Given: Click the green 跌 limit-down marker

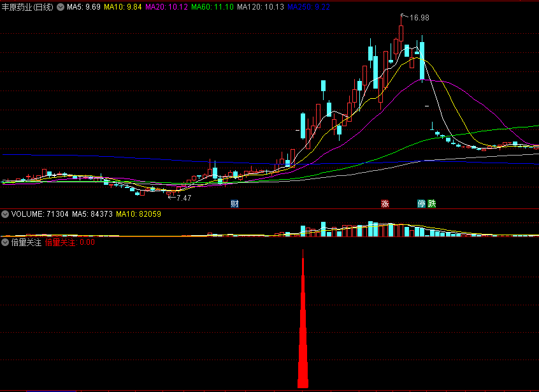Looking at the screenshot, I should [432, 203].
